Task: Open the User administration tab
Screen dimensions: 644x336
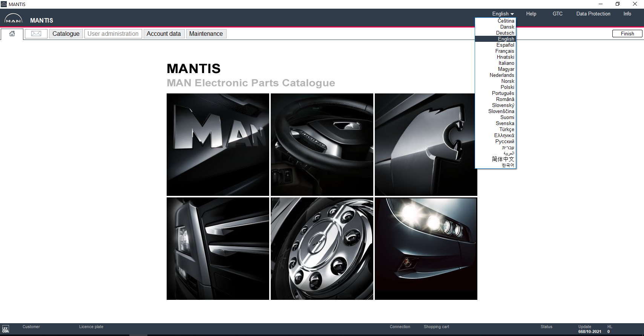Action: pos(113,34)
